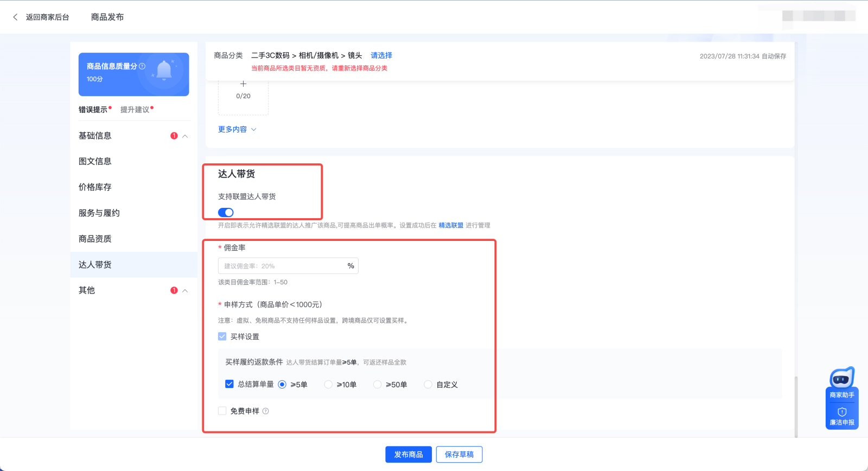868x471 pixels.
Task: Click 返回商家后台 link
Action: [x=48, y=17]
